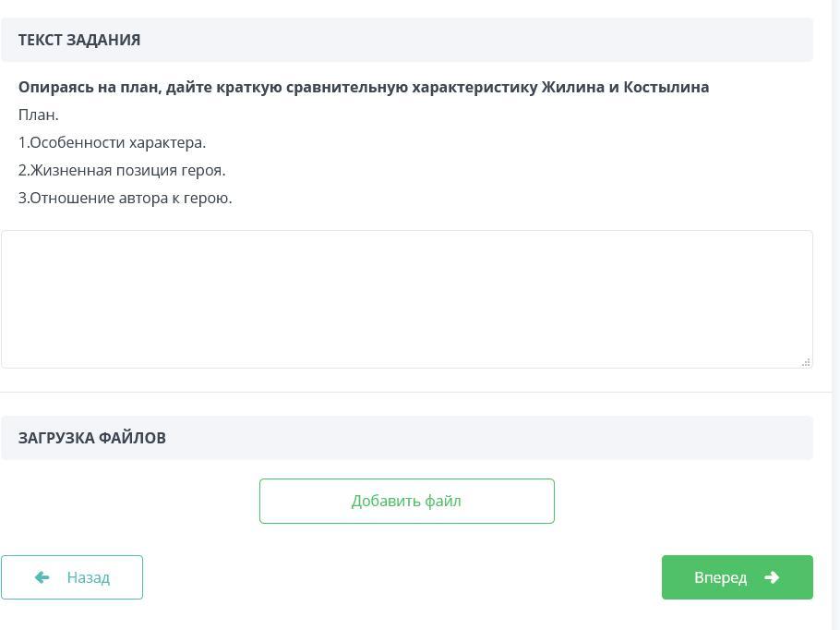Screen dimensions: 840x630
Task: Click the textarea resize handle corner
Action: point(806,362)
